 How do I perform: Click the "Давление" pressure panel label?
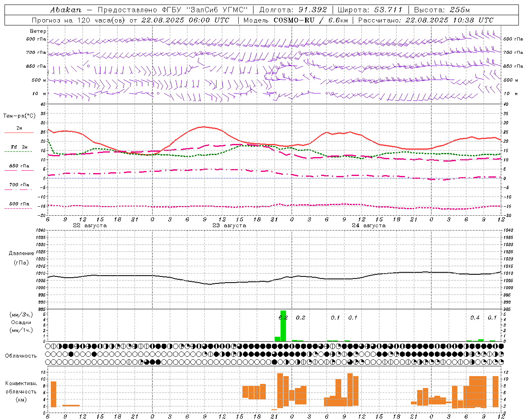pyautogui.click(x=21, y=253)
